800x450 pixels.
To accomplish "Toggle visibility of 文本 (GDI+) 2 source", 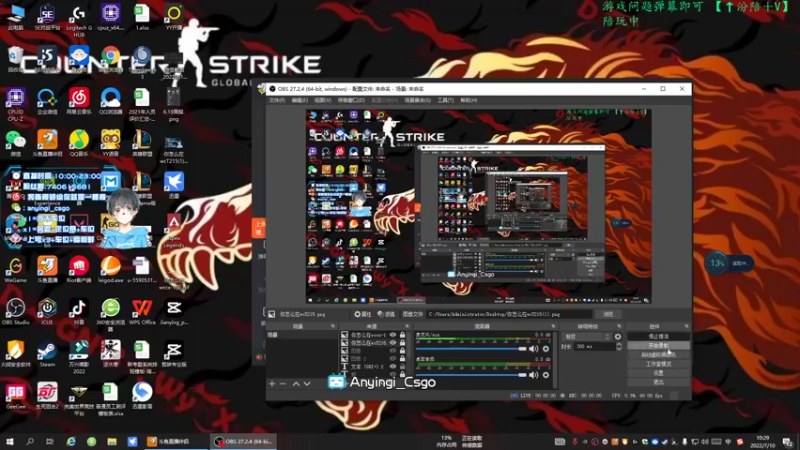I will [393, 366].
